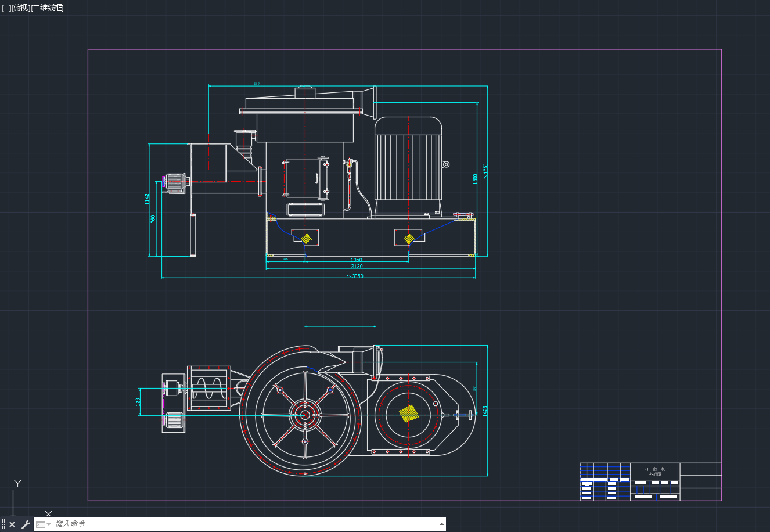This screenshot has height=532, width=770.
Task: Select the 123 dimension in plan view
Action: click(138, 402)
